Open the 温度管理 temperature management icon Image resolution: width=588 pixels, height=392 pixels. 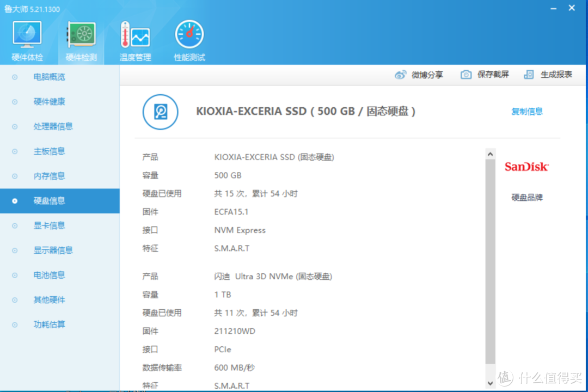(134, 38)
